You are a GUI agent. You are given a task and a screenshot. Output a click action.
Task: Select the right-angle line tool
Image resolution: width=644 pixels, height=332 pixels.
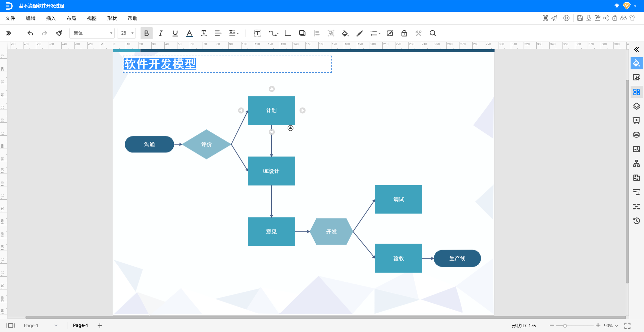(x=288, y=33)
